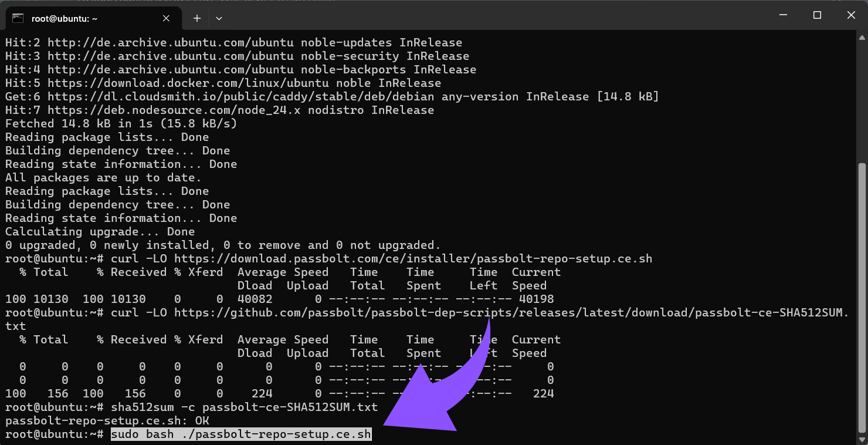Click the highlighted sudo bash passbolt-repo-setup command
The width and height of the screenshot is (868, 445).
pyautogui.click(x=241, y=434)
